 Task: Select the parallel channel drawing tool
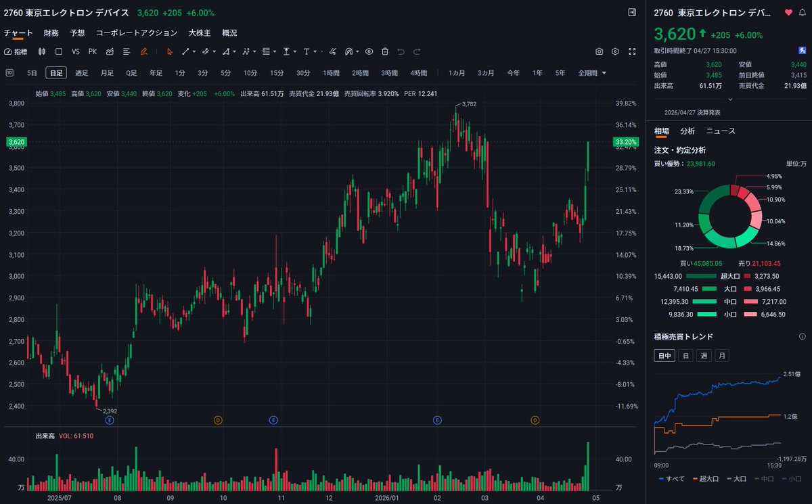click(x=205, y=51)
